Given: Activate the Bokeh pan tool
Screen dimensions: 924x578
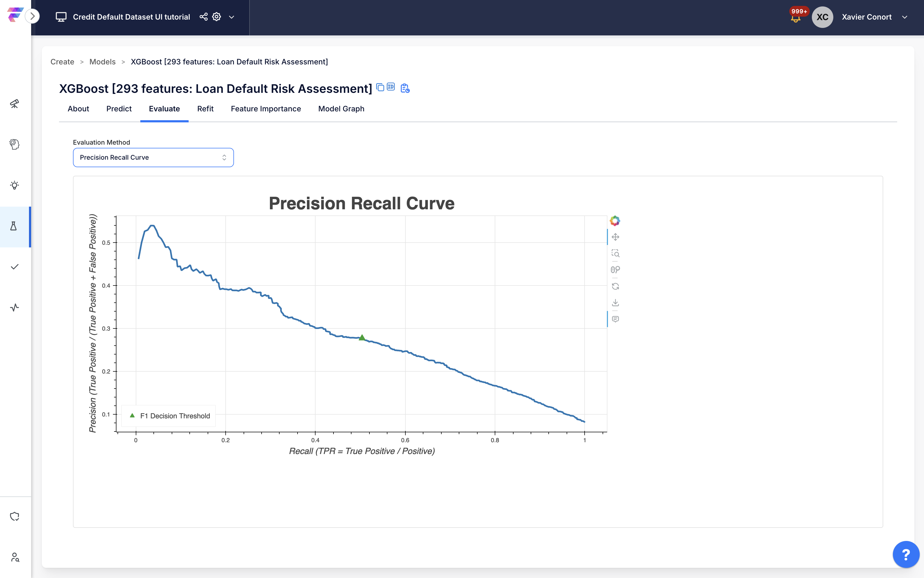Looking at the screenshot, I should point(615,237).
